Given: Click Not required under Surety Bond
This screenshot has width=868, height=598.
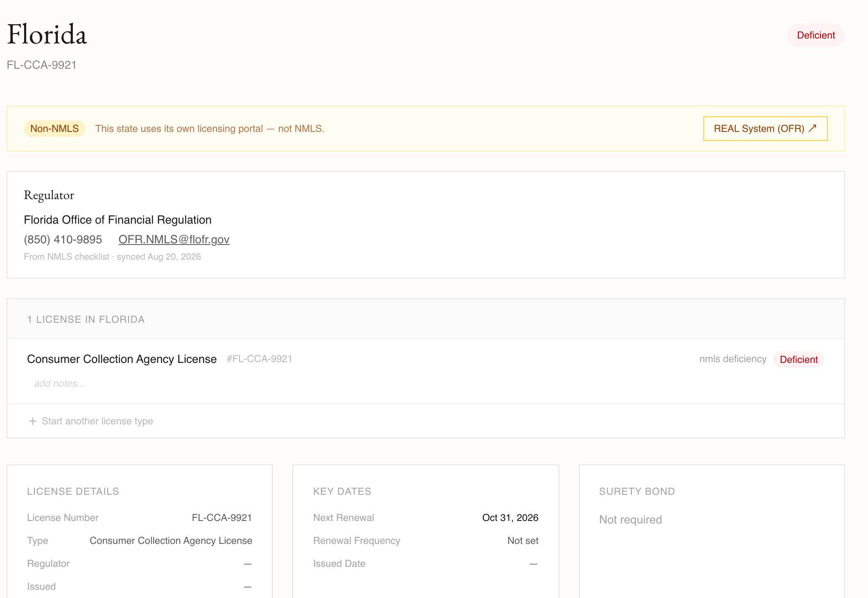Looking at the screenshot, I should pos(631,520).
